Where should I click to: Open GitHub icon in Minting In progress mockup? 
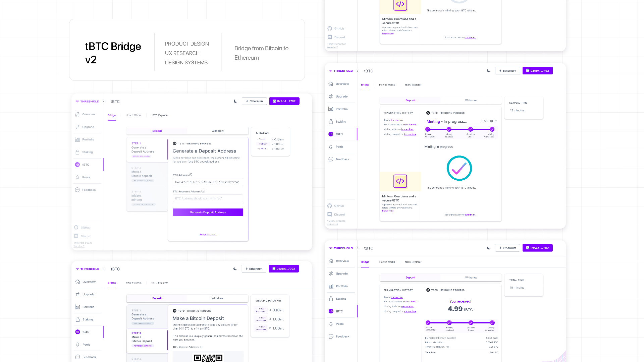pos(330,206)
